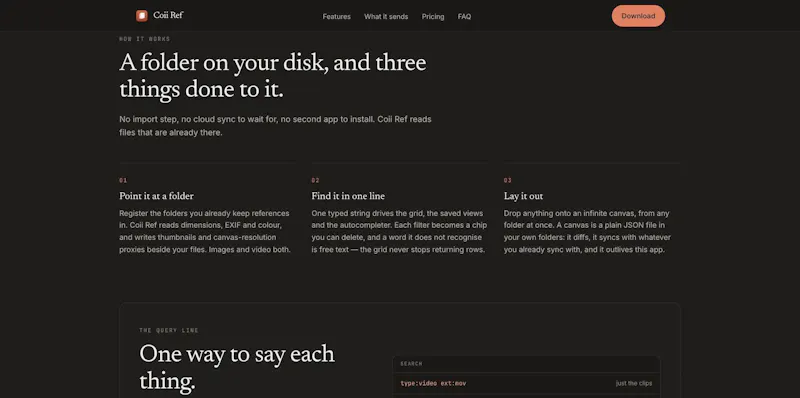Click step number 01 label
Viewport: 800px width, 398px height.
(x=123, y=180)
